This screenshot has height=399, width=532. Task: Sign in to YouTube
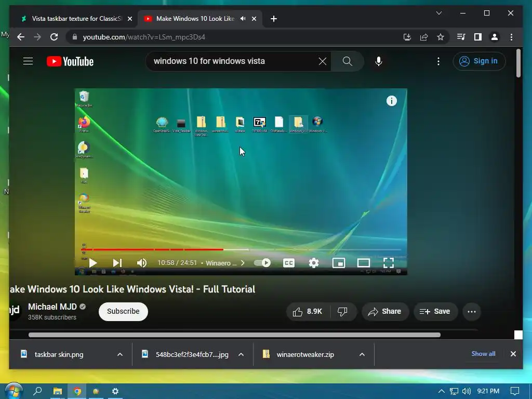tap(479, 61)
